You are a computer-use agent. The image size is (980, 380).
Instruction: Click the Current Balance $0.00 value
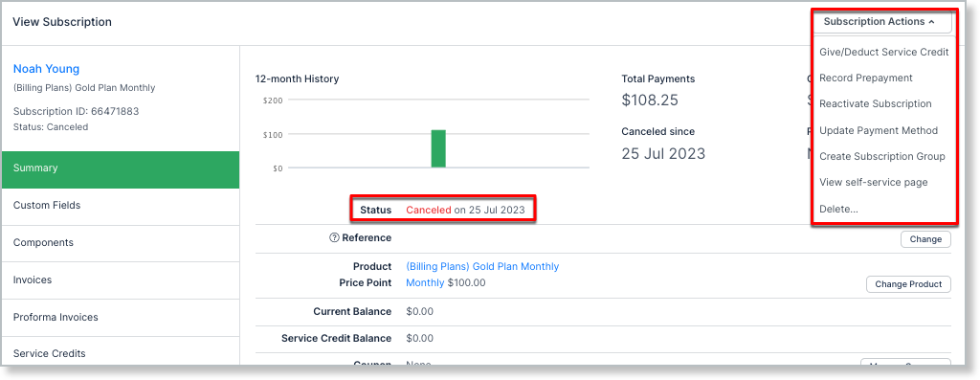419,311
